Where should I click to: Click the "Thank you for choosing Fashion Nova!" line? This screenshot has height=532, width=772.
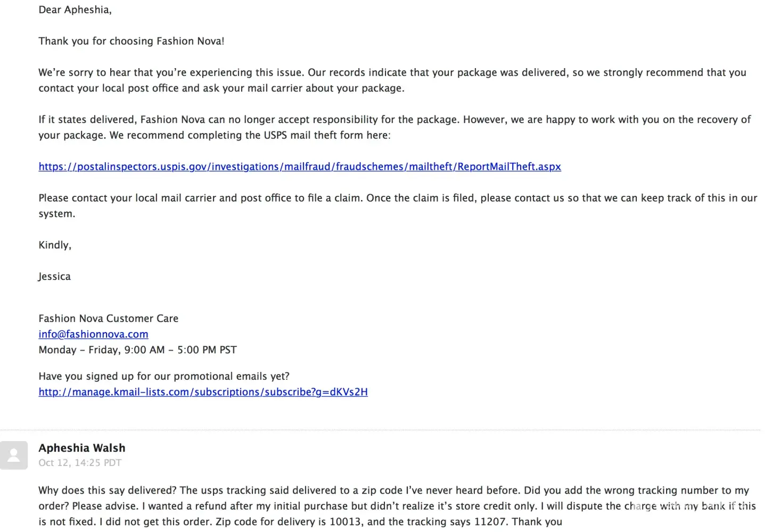pos(131,41)
